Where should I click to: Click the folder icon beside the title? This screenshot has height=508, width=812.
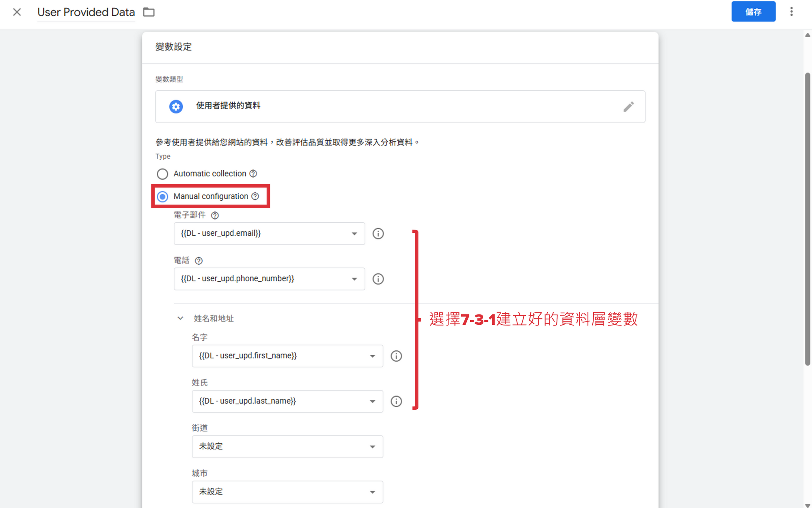click(x=149, y=12)
